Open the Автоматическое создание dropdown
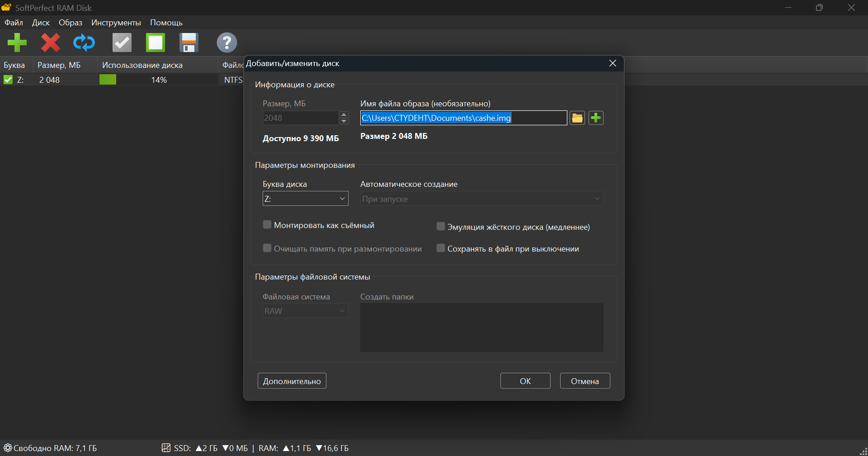868x456 pixels. click(482, 199)
